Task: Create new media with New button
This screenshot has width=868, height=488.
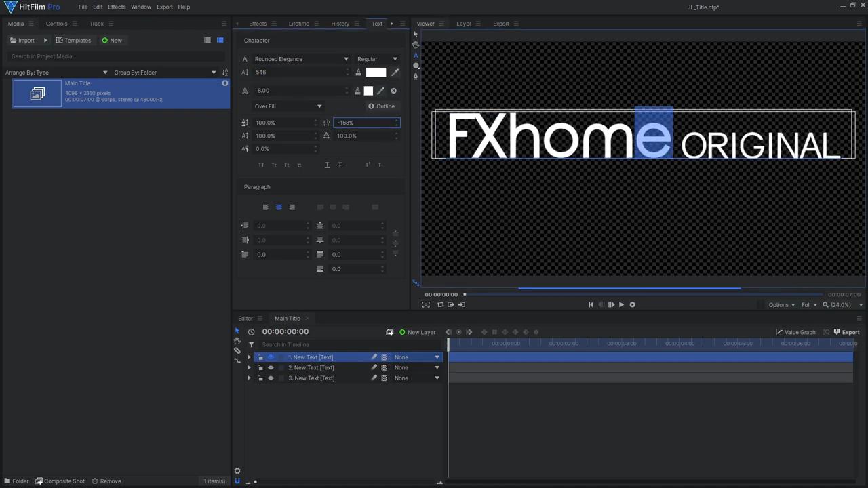Action: (112, 41)
